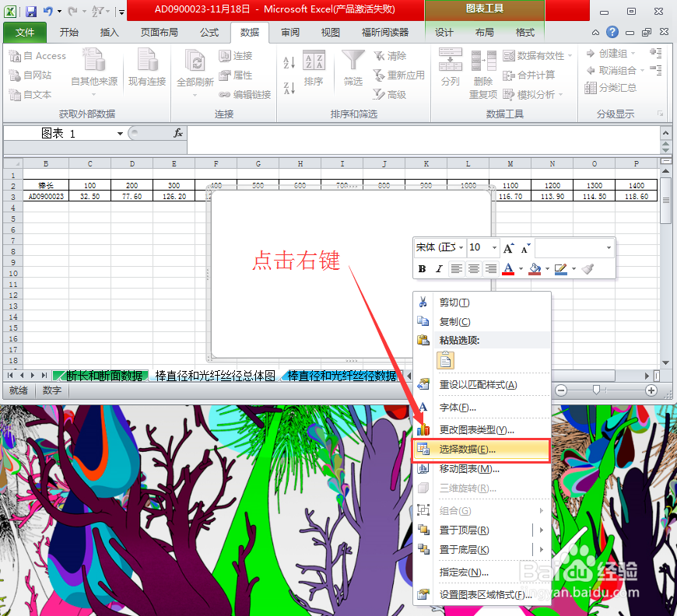Viewport: 677px width, 616px height.
Task: Select Select Data (选择数据) menu item
Action: coord(482,450)
